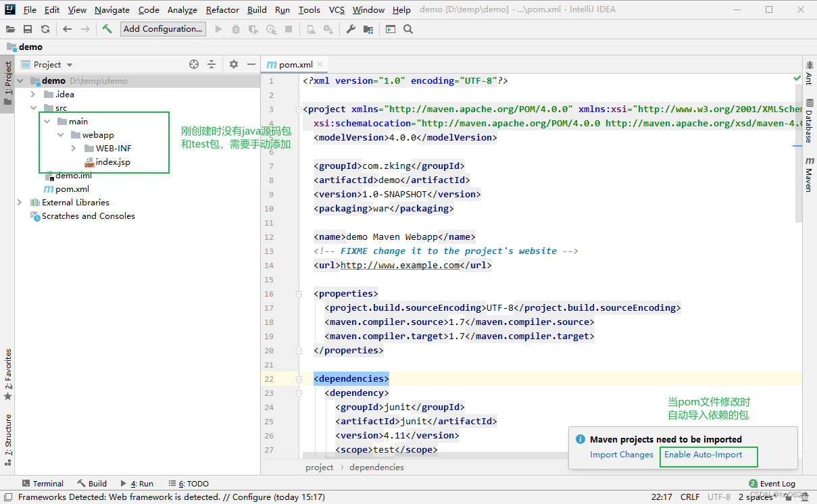Navigate Back with the left arrow
The height and width of the screenshot is (504, 817).
pos(67,29)
